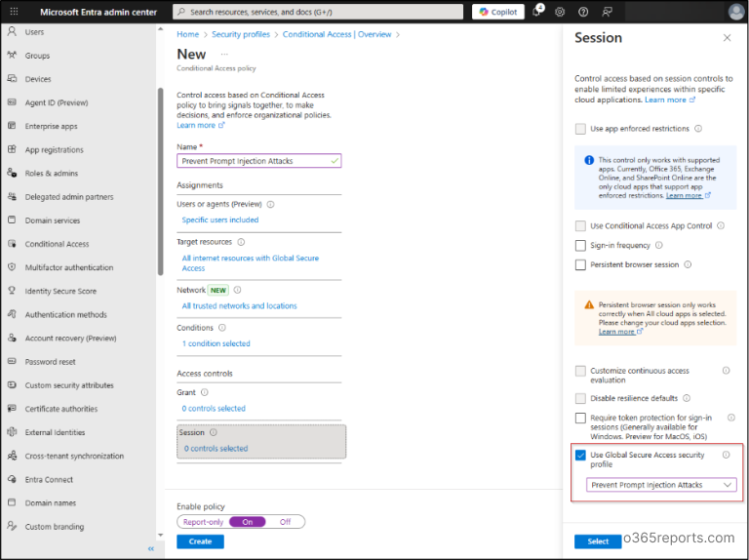Check Disable resilience defaults

580,398
